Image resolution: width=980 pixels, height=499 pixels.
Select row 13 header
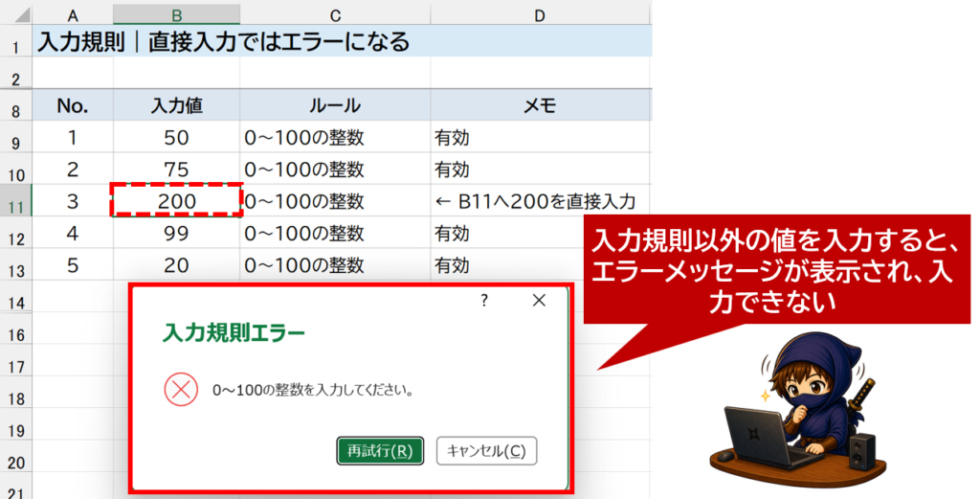(x=16, y=264)
